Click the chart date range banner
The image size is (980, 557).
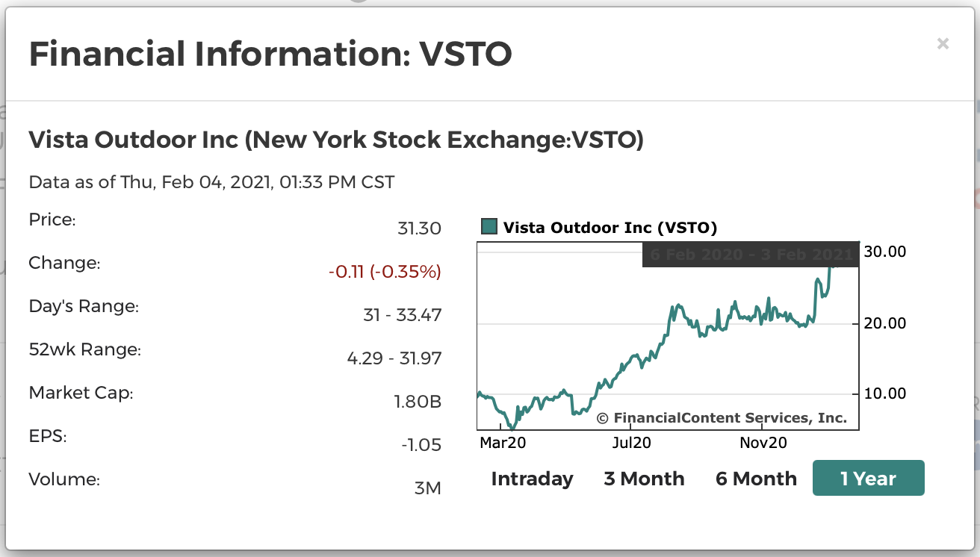[751, 255]
